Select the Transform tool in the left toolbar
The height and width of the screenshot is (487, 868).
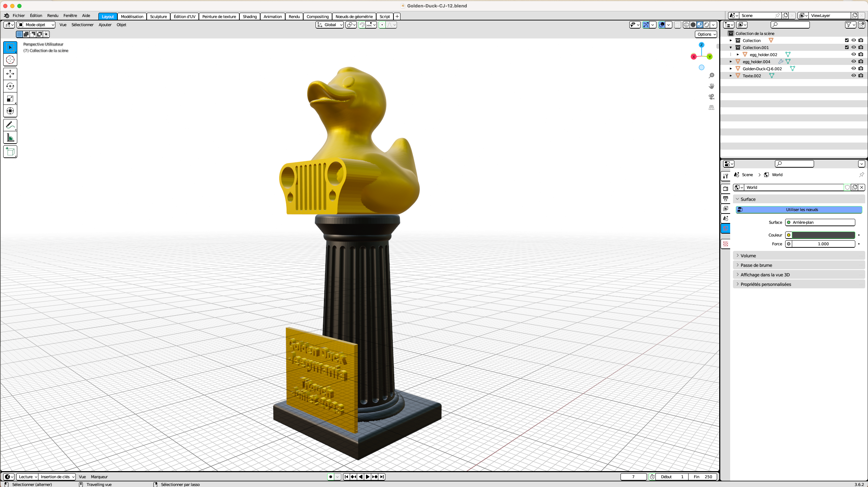point(10,111)
